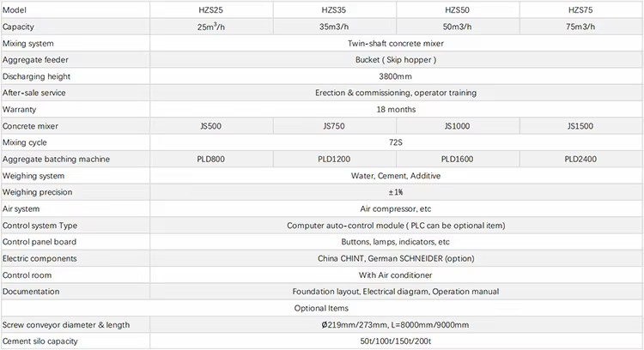This screenshot has width=644, height=350.
Task: Select the Optional Items section header
Action: [321, 308]
